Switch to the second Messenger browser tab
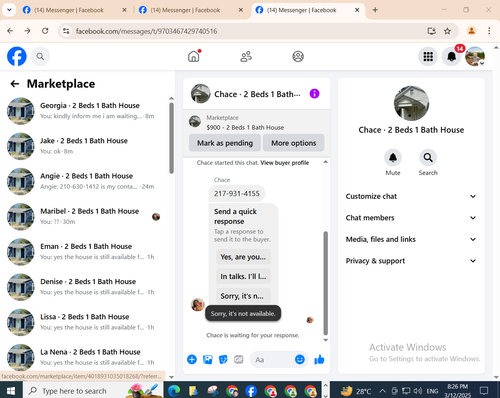500x398 pixels. point(191,10)
